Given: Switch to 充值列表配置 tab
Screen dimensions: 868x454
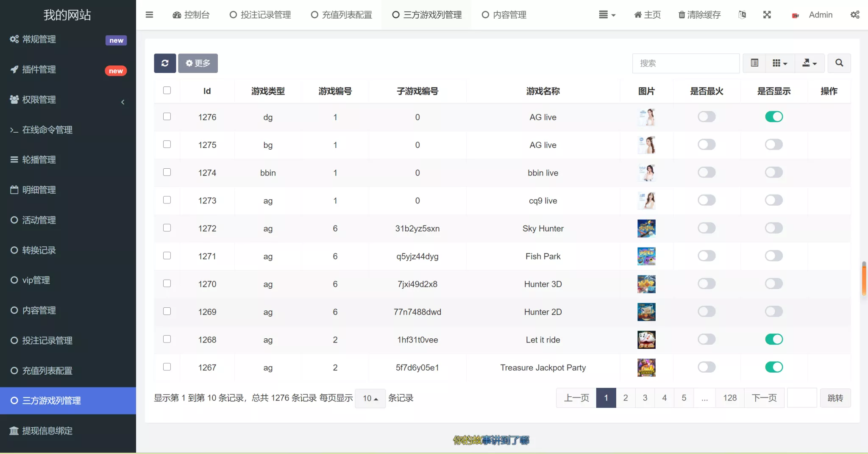Looking at the screenshot, I should tap(340, 15).
